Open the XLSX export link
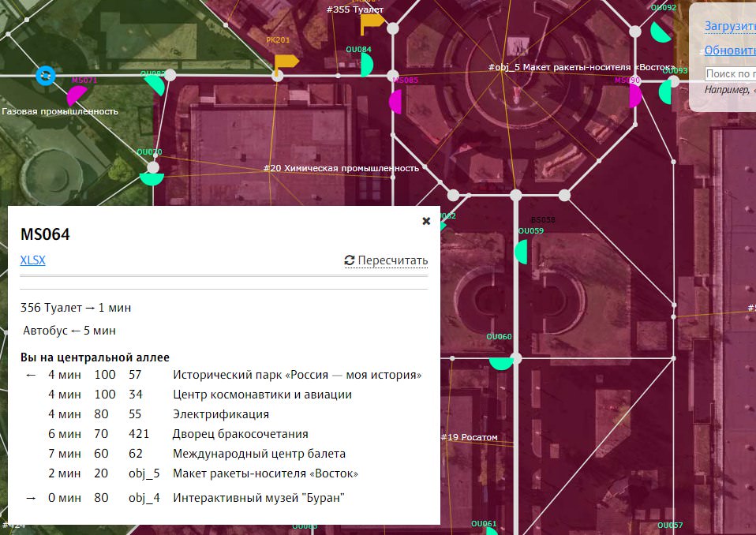This screenshot has height=535, width=756. click(32, 260)
